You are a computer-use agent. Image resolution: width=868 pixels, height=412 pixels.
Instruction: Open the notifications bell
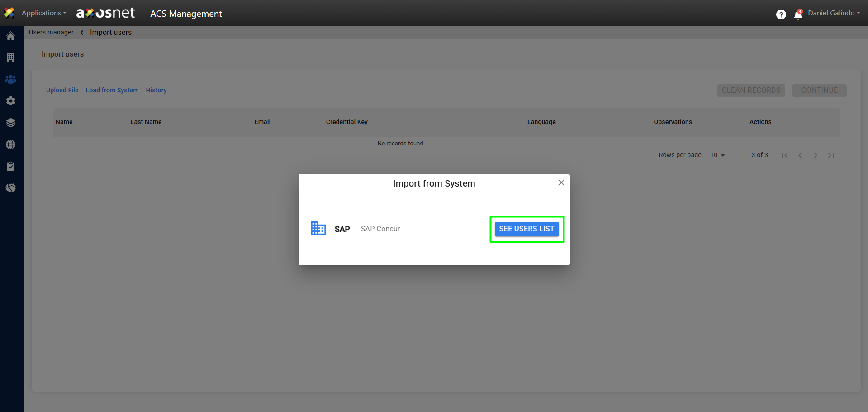pos(798,15)
